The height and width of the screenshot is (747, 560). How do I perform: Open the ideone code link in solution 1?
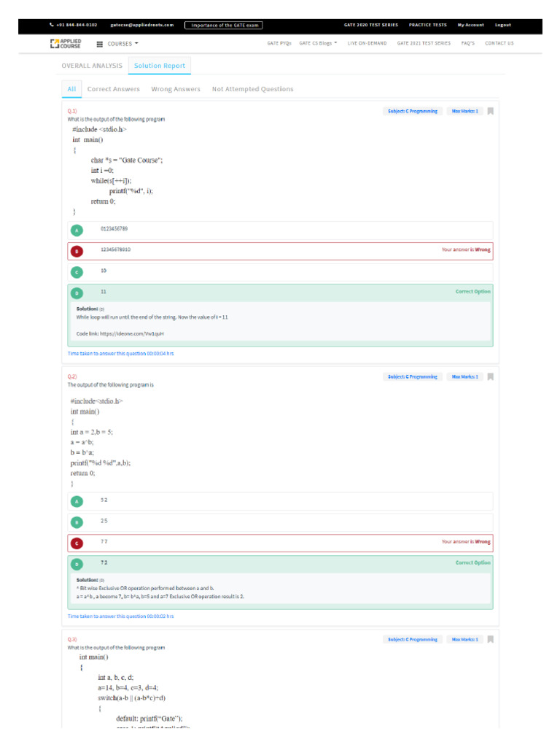pyautogui.click(x=132, y=334)
